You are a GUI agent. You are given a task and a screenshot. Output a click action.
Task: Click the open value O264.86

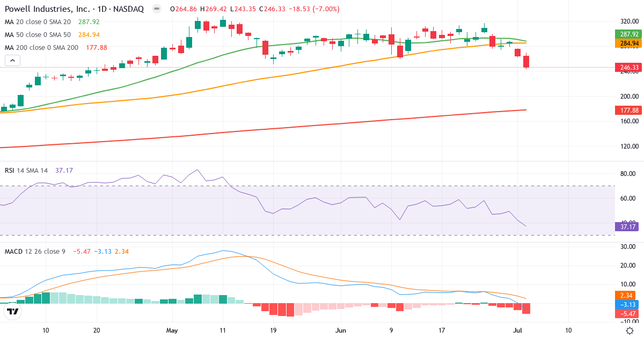tap(184, 9)
